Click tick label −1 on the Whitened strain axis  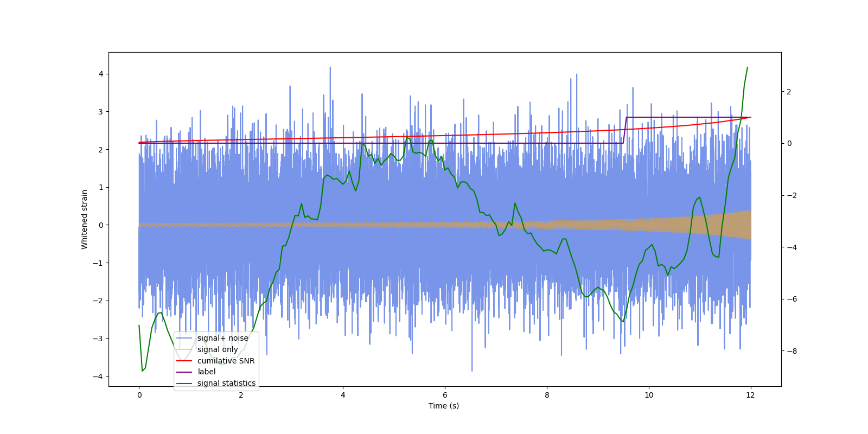[x=98, y=263]
